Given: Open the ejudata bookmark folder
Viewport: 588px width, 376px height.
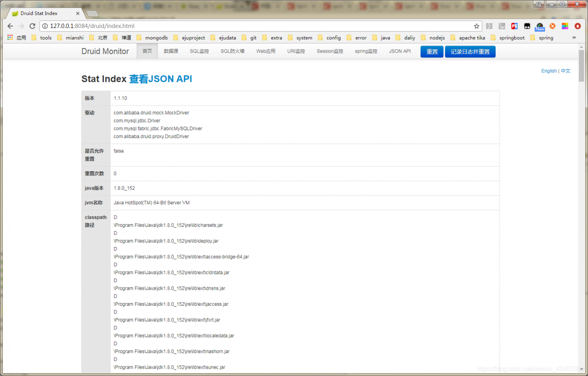Looking at the screenshot, I should pyautogui.click(x=223, y=38).
